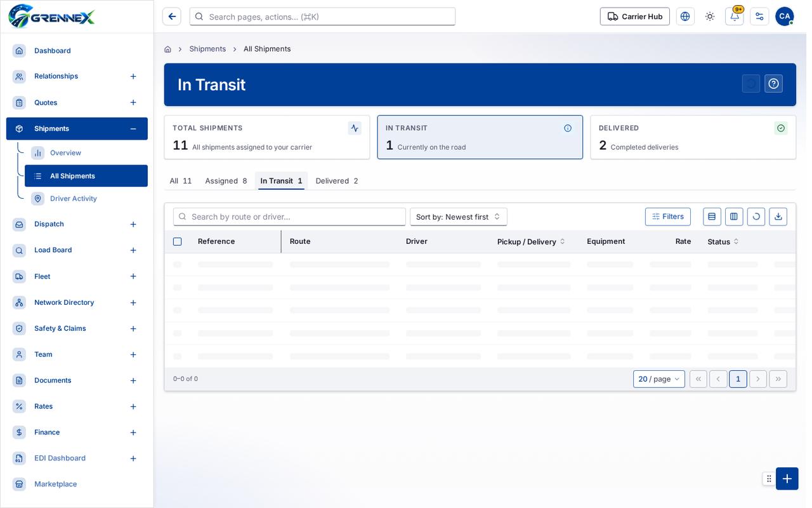
Task: Click the home breadcrumb icon
Action: (167, 49)
